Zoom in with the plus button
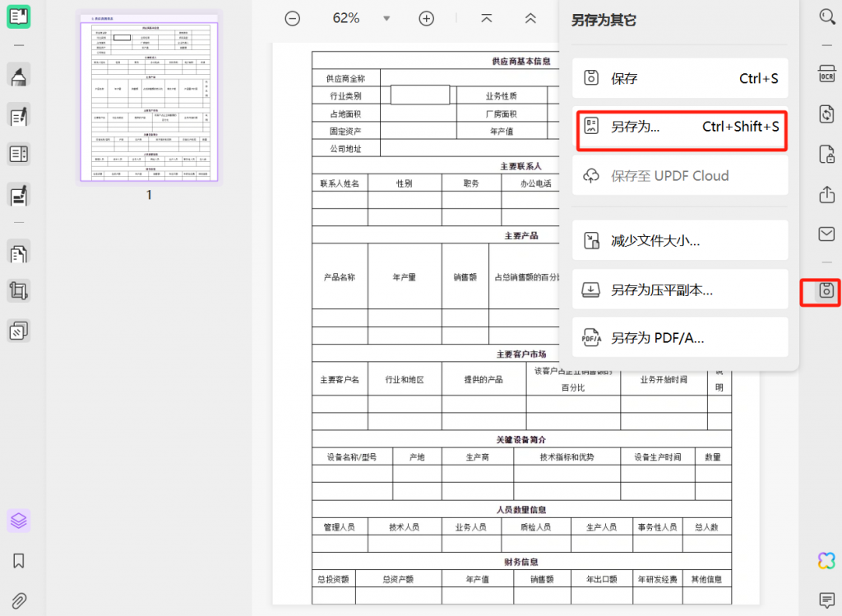842x616 pixels. 427,19
